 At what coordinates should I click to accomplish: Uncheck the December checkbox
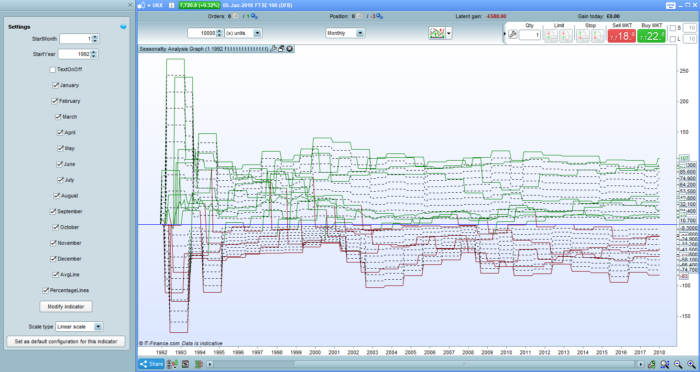click(x=53, y=259)
